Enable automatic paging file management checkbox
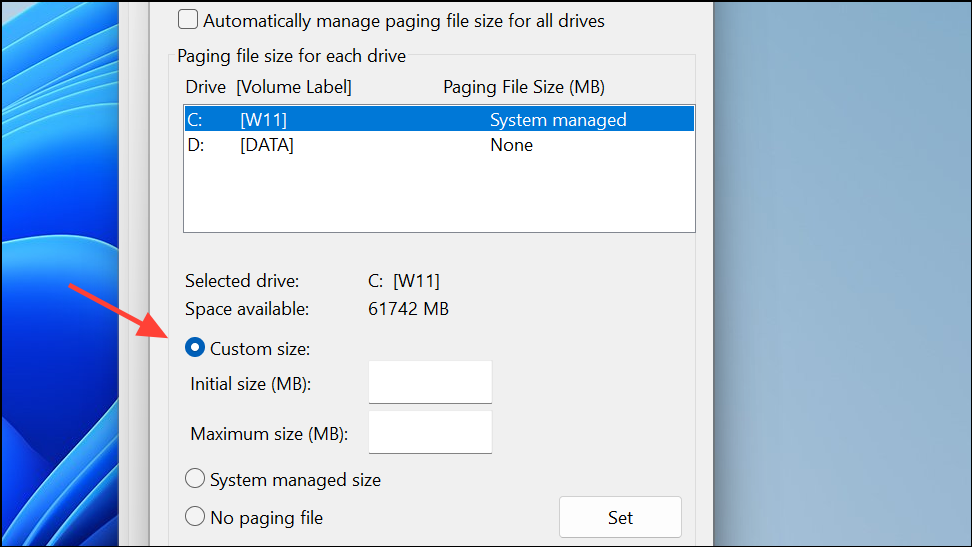 (x=188, y=20)
